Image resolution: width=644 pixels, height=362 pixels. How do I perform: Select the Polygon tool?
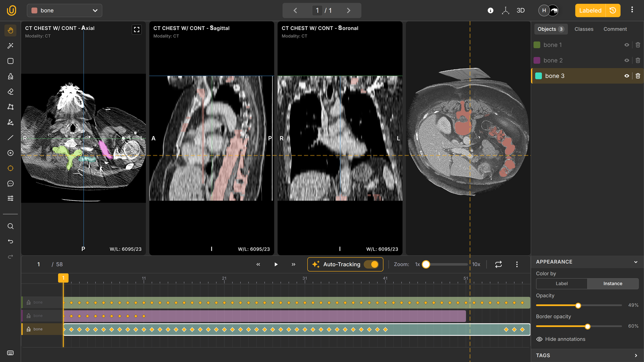coord(10,107)
